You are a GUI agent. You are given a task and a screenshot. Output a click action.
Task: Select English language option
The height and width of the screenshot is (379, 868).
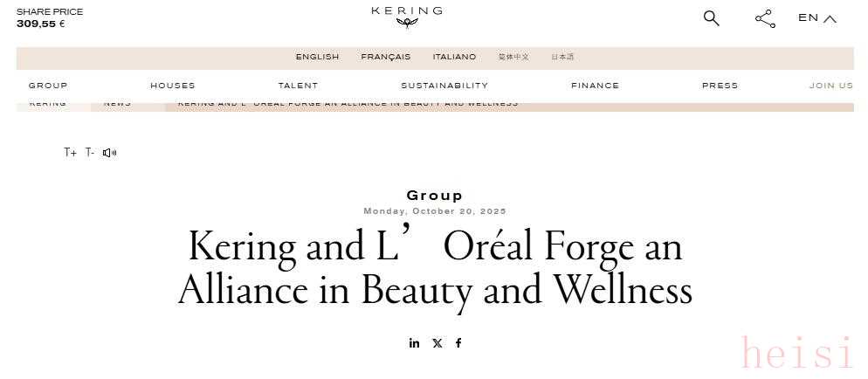point(317,58)
